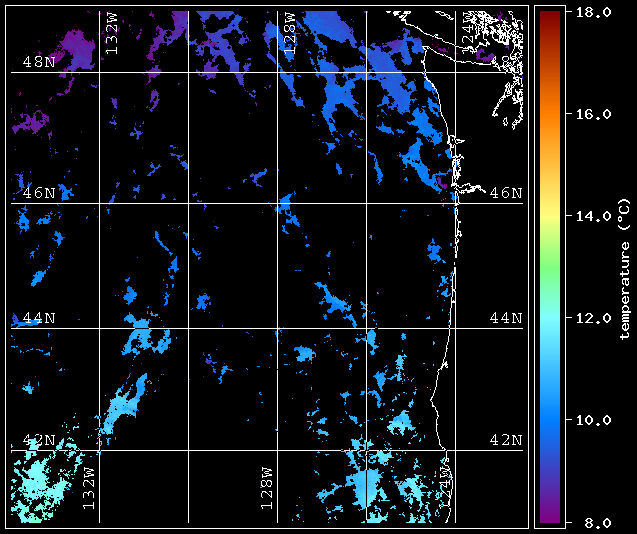Click the left 42N latitude label
Image resolution: width=637 pixels, height=534 pixels.
[39, 440]
